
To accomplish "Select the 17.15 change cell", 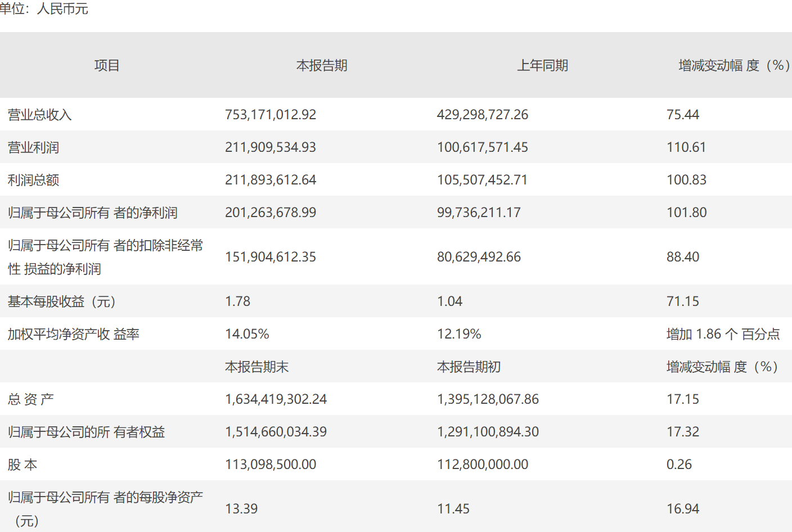I will tap(683, 399).
